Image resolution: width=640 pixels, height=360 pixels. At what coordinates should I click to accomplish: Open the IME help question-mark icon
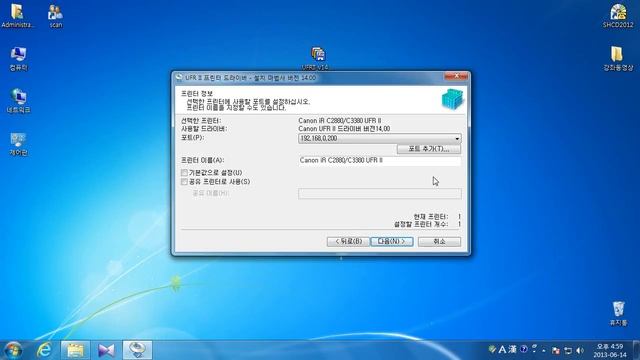coord(524,349)
